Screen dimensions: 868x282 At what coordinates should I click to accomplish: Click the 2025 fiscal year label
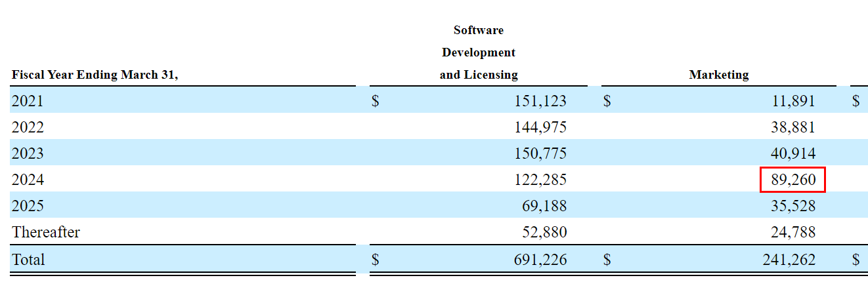click(28, 206)
